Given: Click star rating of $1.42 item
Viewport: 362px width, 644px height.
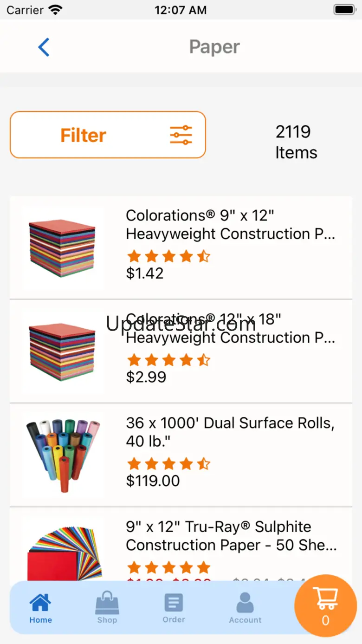Looking at the screenshot, I should pos(168,256).
